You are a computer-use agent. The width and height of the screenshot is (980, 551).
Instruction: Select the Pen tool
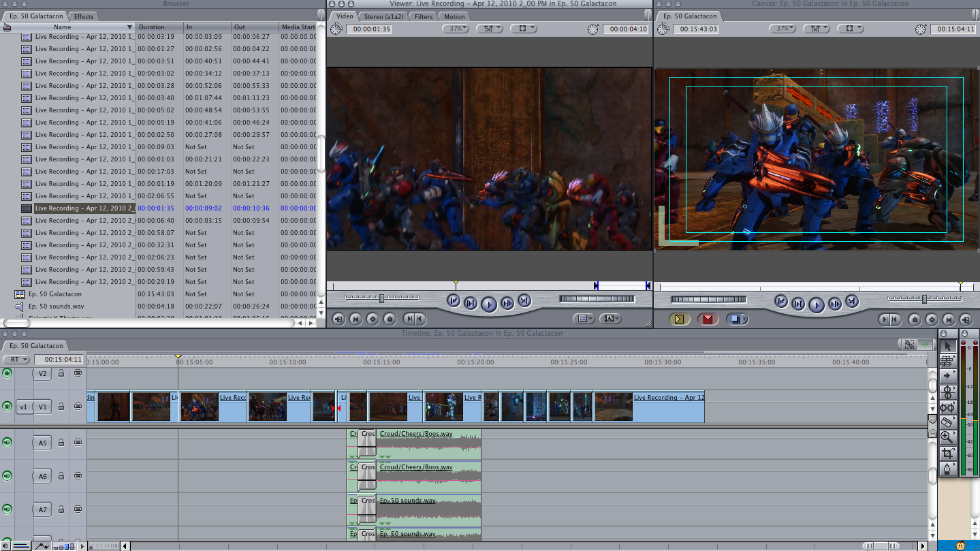[x=947, y=469]
